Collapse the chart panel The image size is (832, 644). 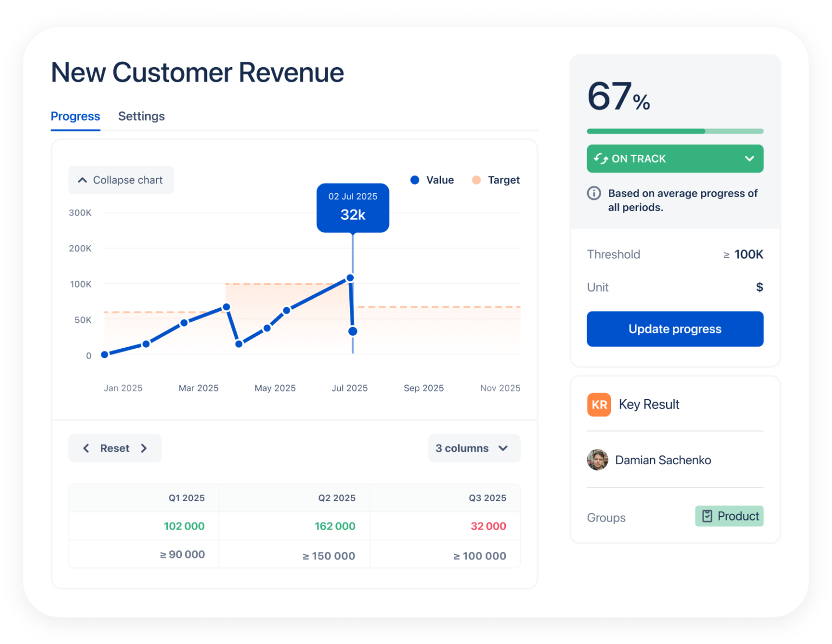click(x=121, y=180)
